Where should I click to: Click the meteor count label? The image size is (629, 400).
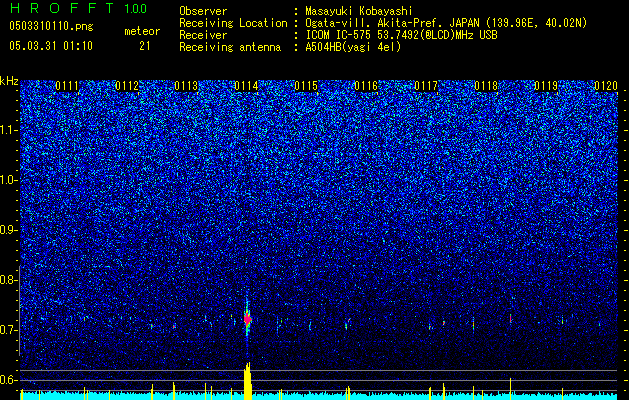142,31
